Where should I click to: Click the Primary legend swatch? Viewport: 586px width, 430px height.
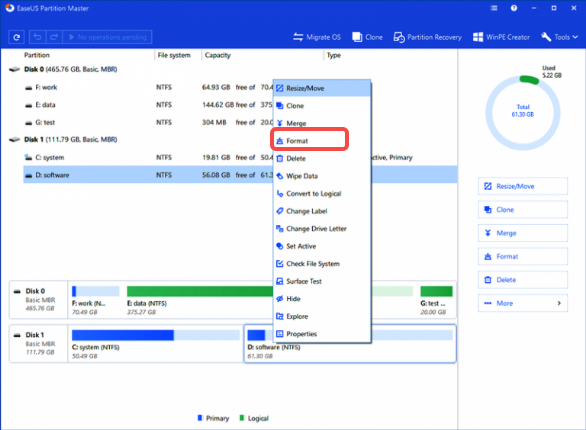(200, 418)
